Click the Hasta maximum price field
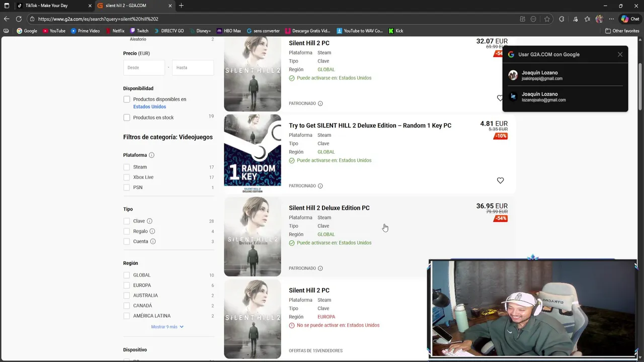Image resolution: width=644 pixels, height=362 pixels. [x=193, y=67]
